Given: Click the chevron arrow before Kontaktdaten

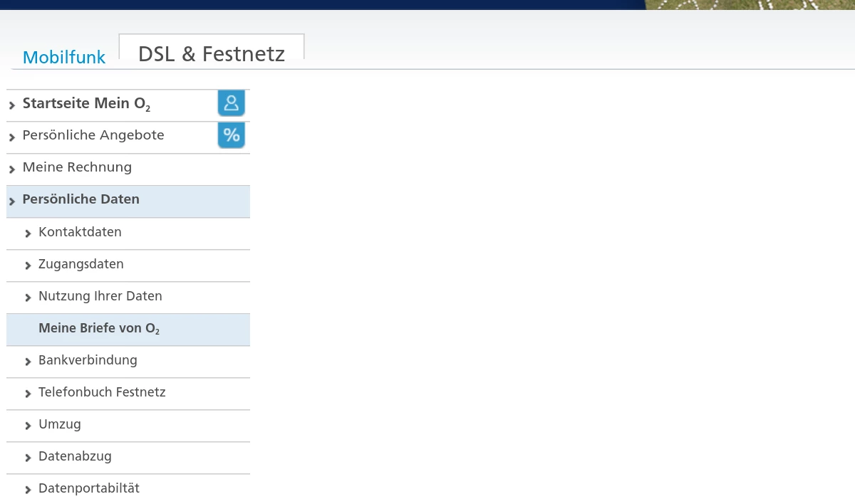Looking at the screenshot, I should (x=28, y=233).
